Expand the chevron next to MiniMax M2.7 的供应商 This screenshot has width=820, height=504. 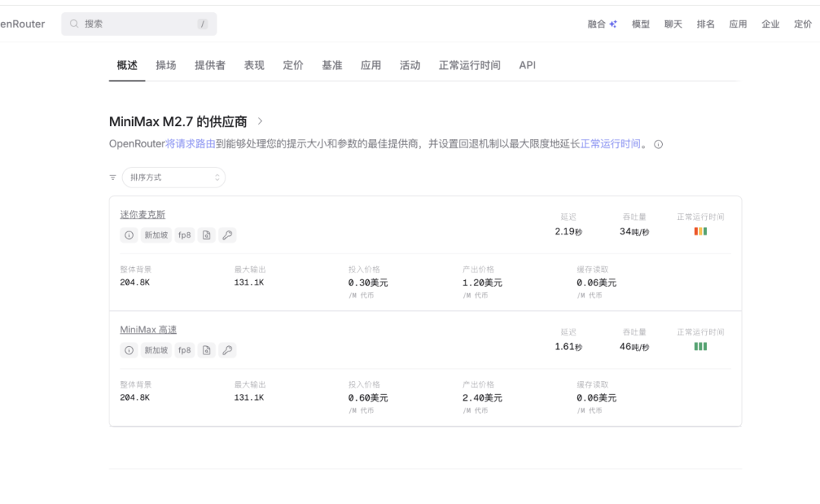click(260, 121)
